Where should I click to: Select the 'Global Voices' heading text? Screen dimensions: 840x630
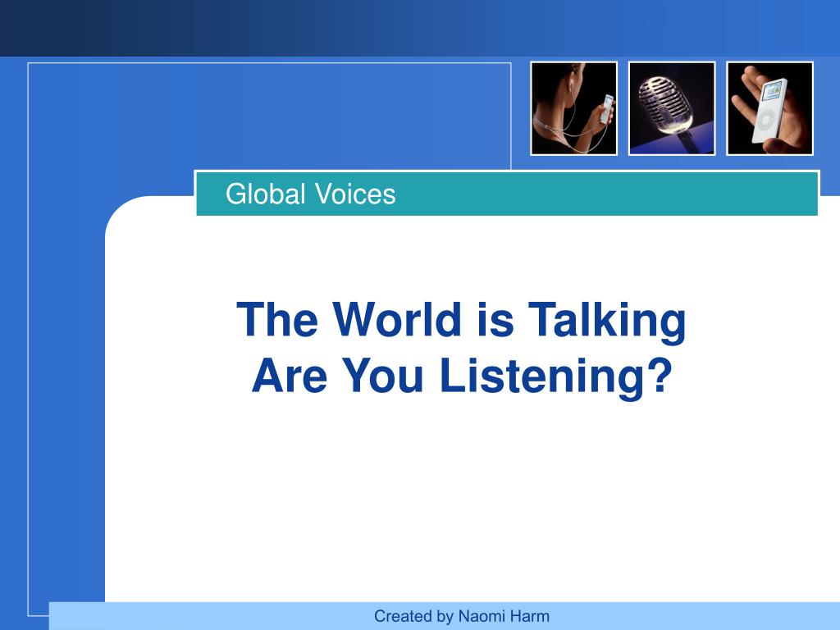pos(310,194)
